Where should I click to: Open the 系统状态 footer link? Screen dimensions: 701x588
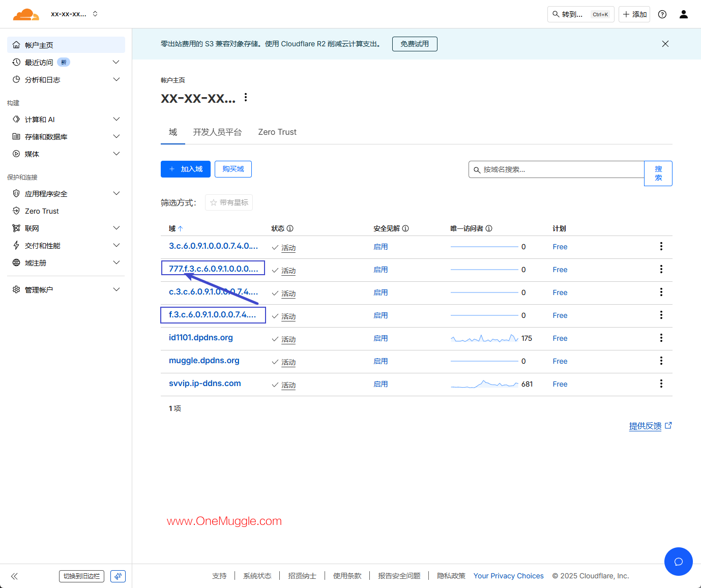pyautogui.click(x=257, y=576)
